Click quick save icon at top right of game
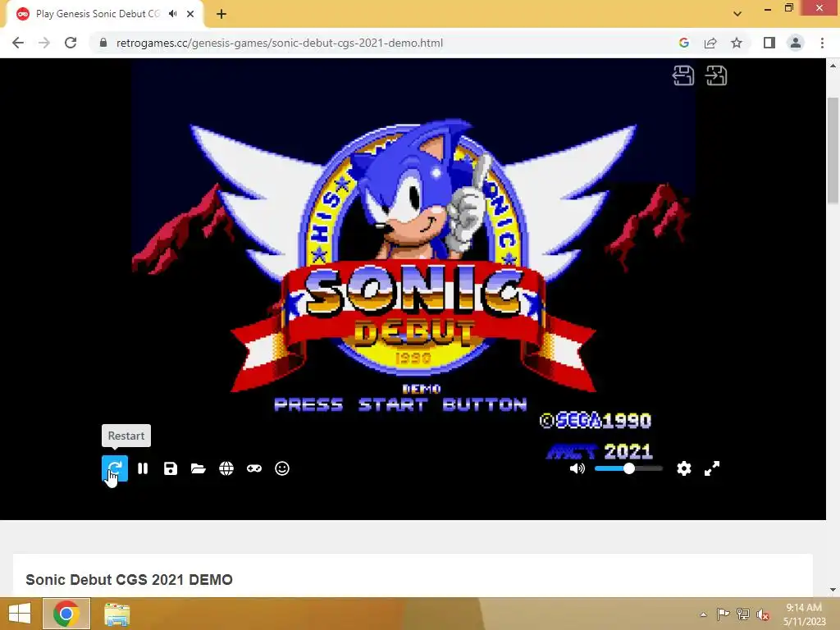Viewport: 840px width, 630px height. click(x=683, y=75)
